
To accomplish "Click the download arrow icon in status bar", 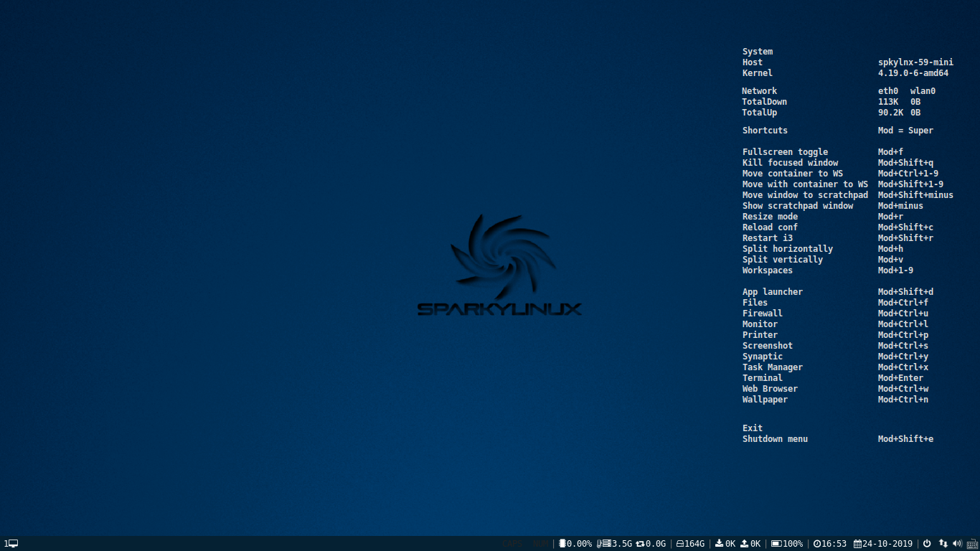I will click(719, 543).
